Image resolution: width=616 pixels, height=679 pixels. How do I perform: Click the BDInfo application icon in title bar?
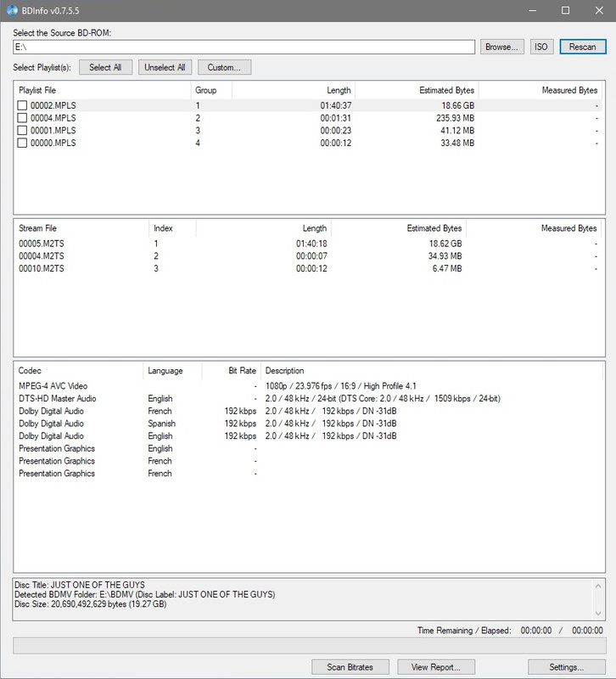[12, 10]
